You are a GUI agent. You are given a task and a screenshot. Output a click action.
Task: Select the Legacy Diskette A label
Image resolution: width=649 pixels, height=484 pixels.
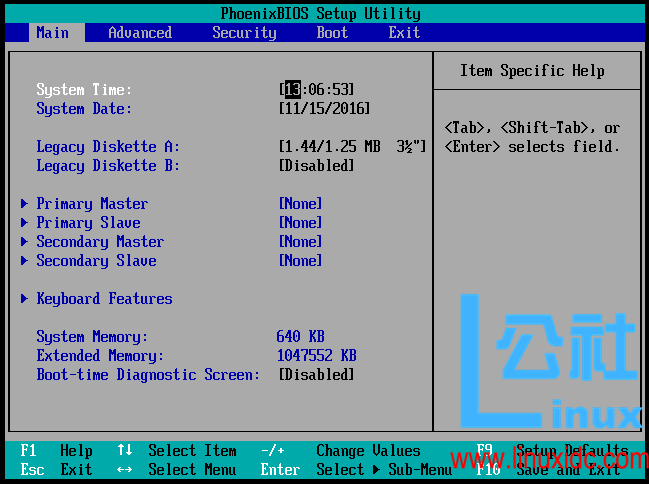click(108, 147)
